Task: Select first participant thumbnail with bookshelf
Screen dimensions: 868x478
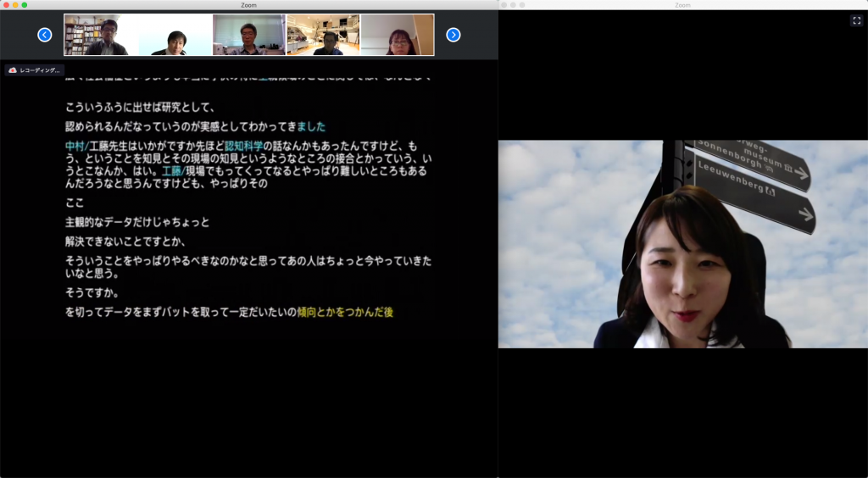Action: (101, 35)
